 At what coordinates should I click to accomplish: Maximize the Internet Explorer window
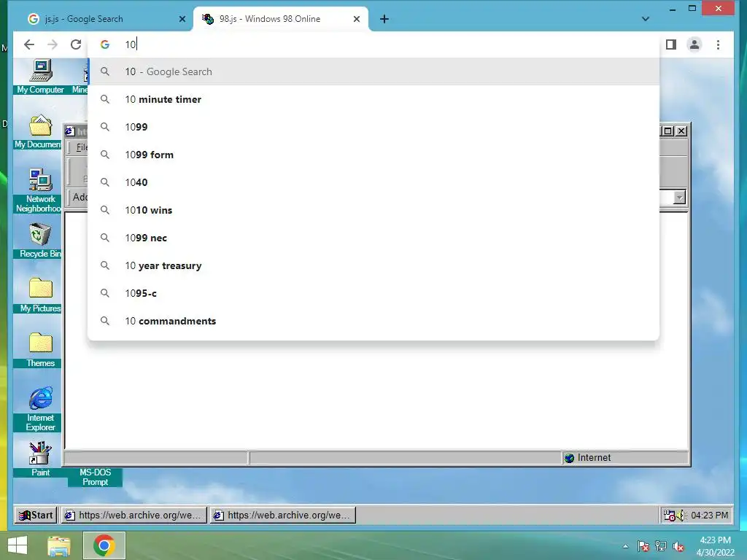(x=668, y=131)
